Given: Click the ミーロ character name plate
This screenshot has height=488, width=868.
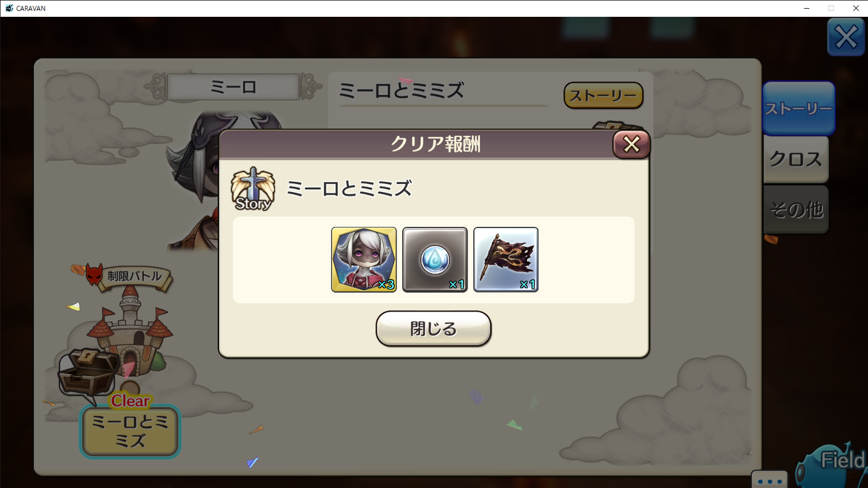Looking at the screenshot, I should [x=233, y=87].
